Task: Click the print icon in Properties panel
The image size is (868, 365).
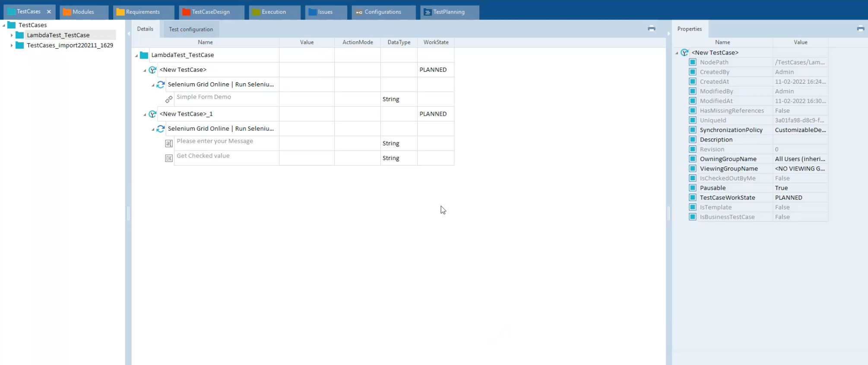Action: pyautogui.click(x=860, y=29)
